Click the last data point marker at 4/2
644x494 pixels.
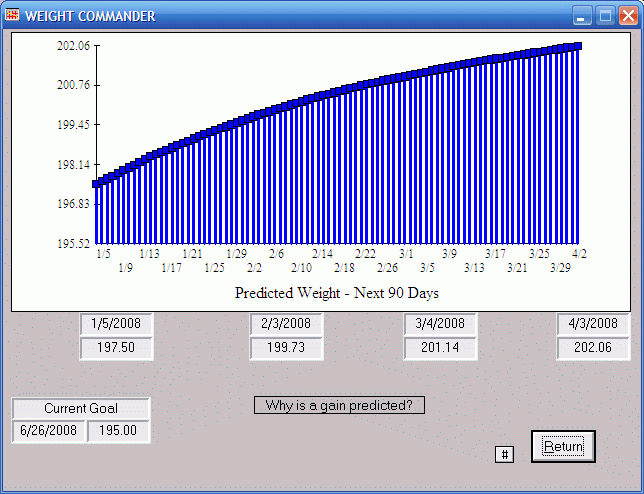(x=577, y=46)
